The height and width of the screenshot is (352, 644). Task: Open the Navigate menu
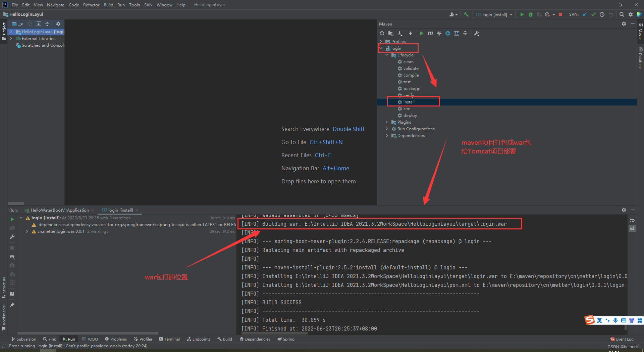pyautogui.click(x=55, y=5)
